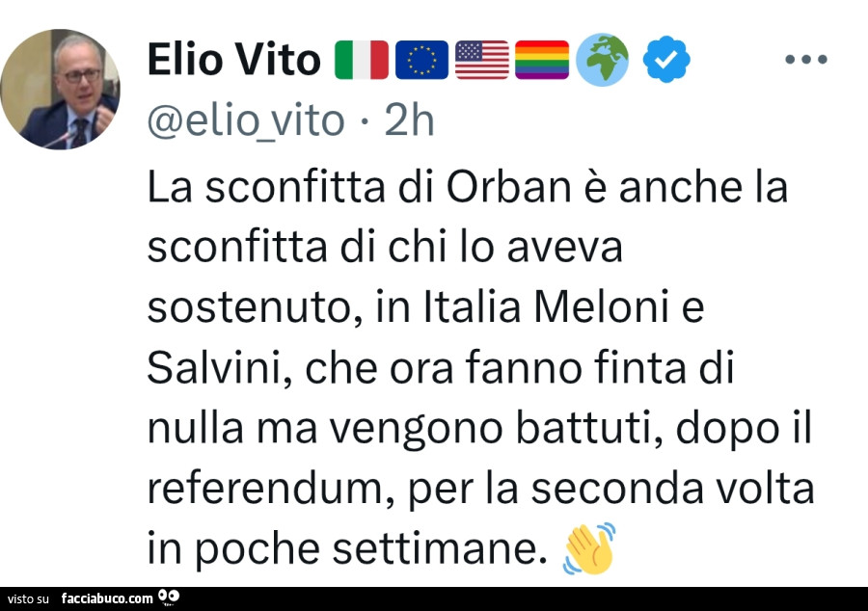868x611 pixels.
Task: Click the googly eyes logo icon
Action: pos(169,598)
